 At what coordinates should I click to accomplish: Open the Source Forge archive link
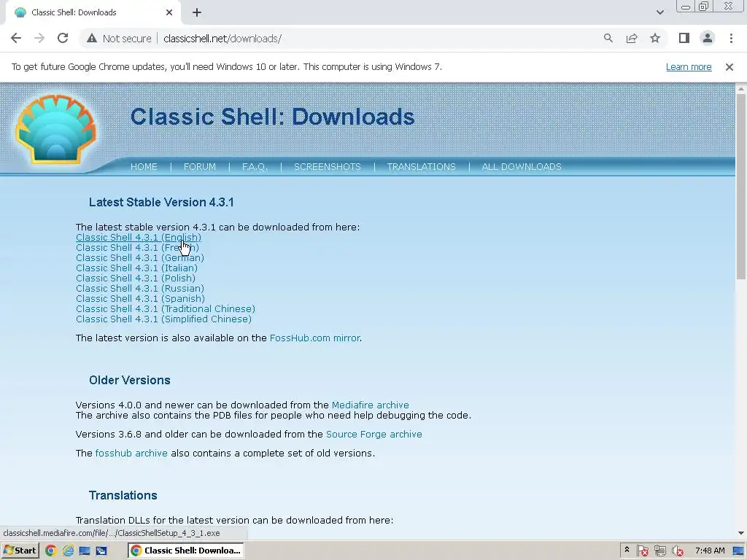pos(374,435)
